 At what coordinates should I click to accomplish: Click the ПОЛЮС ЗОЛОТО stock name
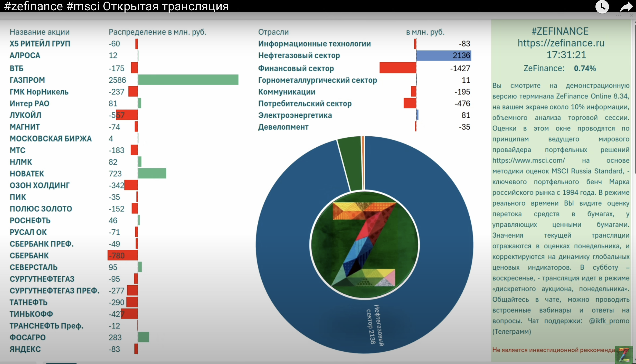[x=41, y=209]
